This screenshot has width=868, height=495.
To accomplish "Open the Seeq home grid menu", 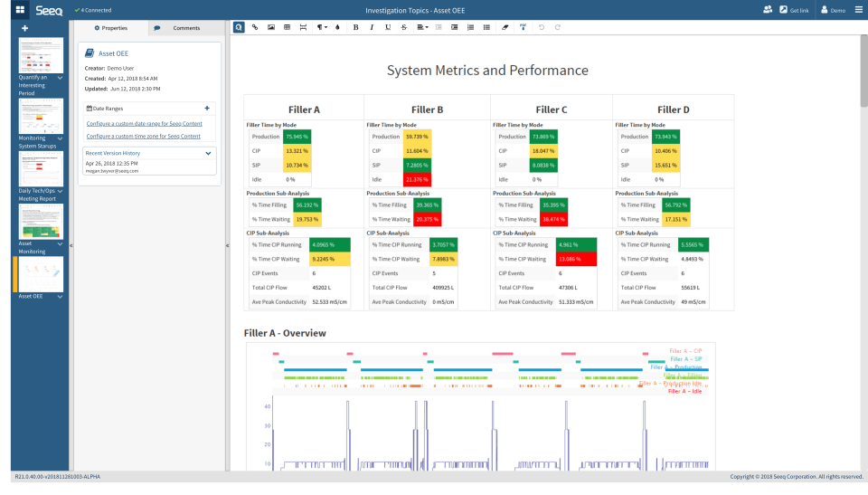I will pos(20,9).
